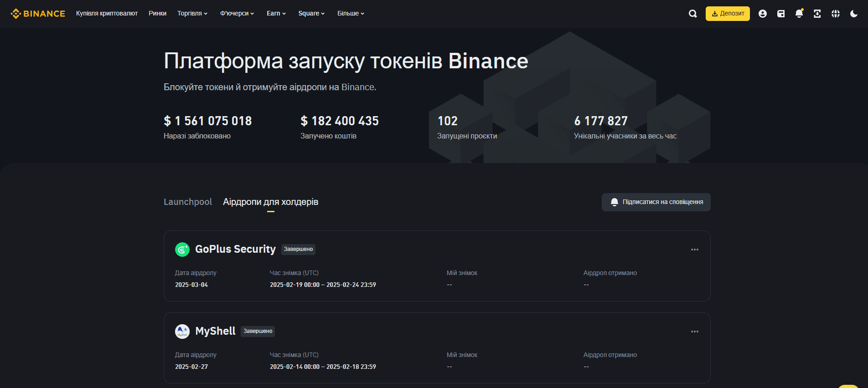Expand the Ф'ючерси dropdown menu
This screenshot has height=388, width=868.
237,14
